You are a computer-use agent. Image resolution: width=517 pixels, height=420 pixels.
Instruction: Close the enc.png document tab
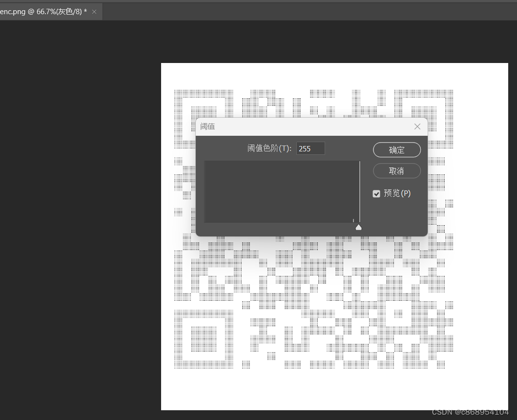[94, 11]
